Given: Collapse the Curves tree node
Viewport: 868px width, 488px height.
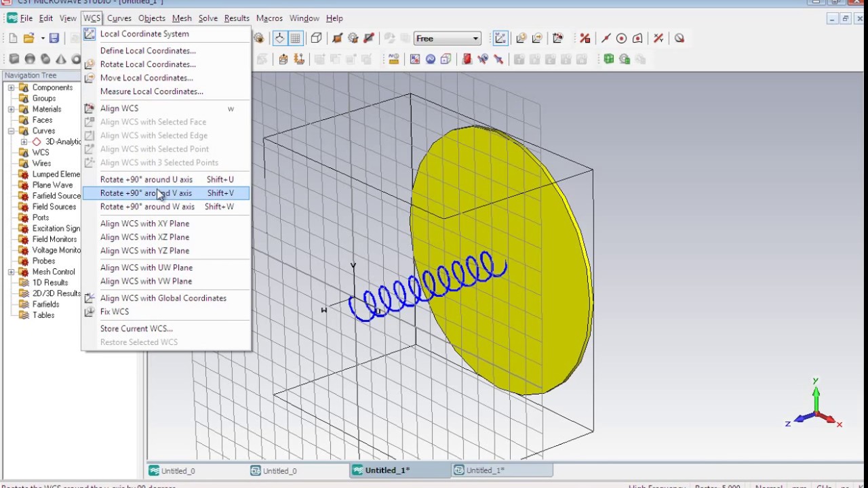Looking at the screenshot, I should tap(12, 131).
